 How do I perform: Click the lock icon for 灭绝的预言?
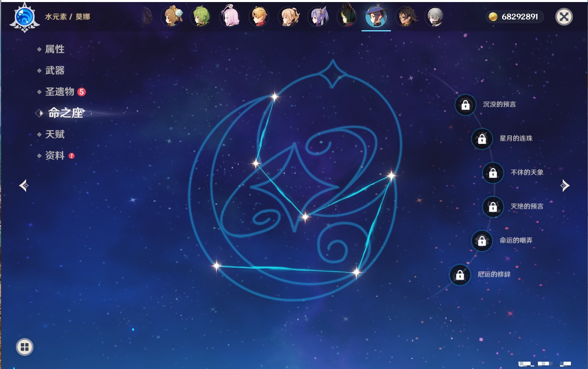tap(493, 207)
